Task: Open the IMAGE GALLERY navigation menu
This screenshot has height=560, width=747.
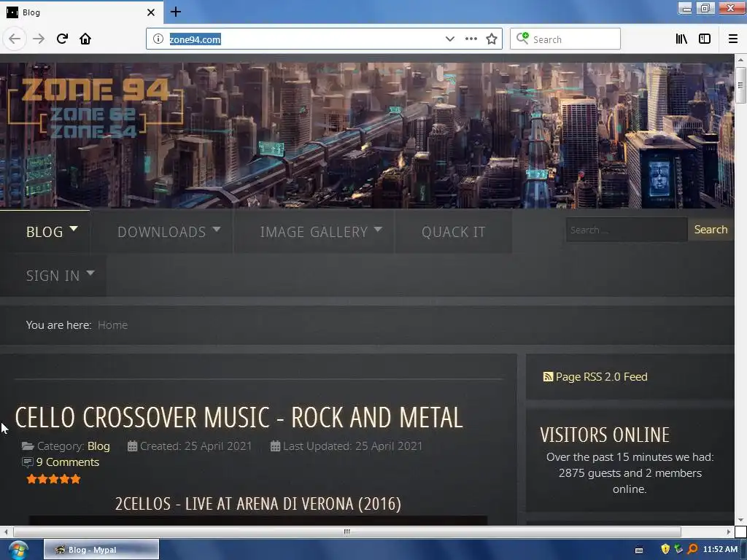Action: (x=314, y=232)
